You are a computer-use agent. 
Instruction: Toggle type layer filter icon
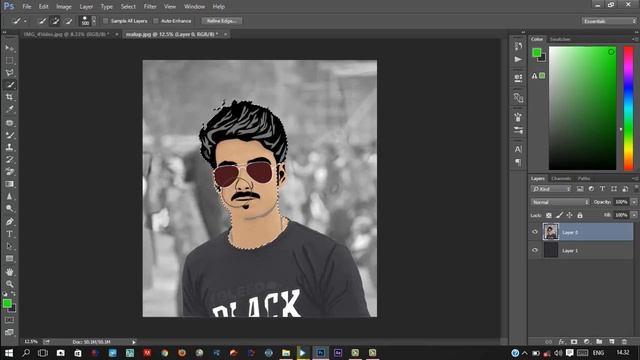(602, 189)
